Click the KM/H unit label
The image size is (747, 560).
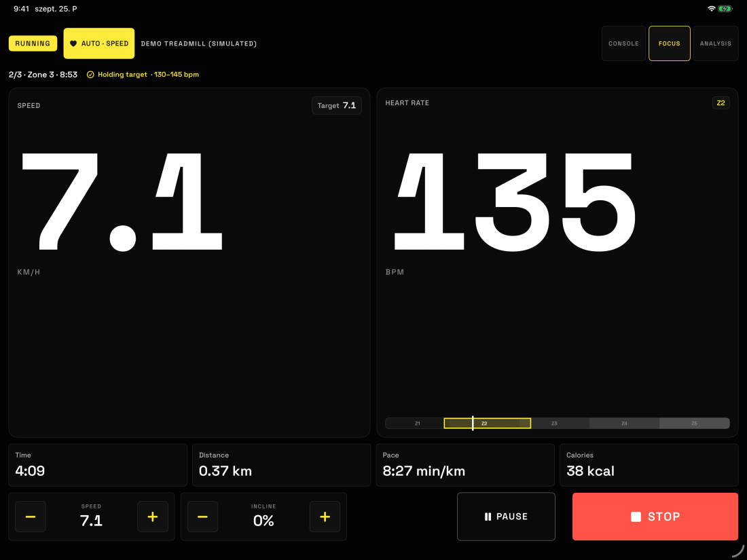[x=29, y=272]
